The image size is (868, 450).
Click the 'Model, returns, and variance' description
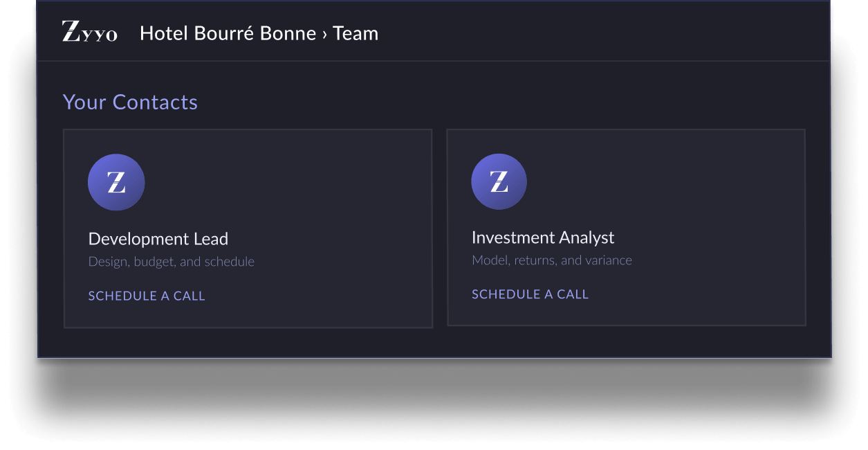point(552,260)
